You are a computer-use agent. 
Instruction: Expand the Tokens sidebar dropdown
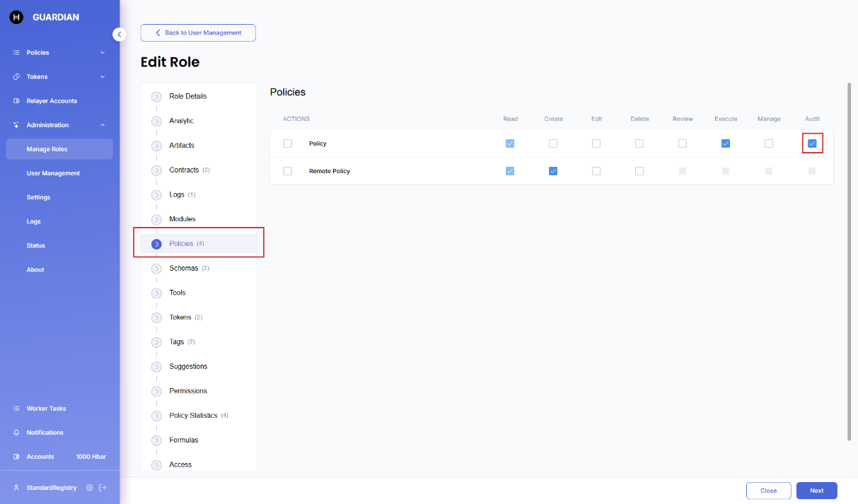102,77
